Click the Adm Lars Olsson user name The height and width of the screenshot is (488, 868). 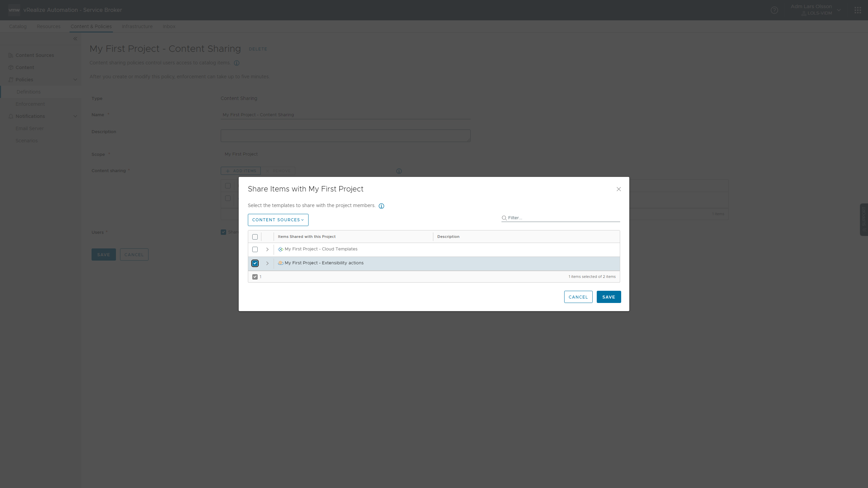(811, 6)
